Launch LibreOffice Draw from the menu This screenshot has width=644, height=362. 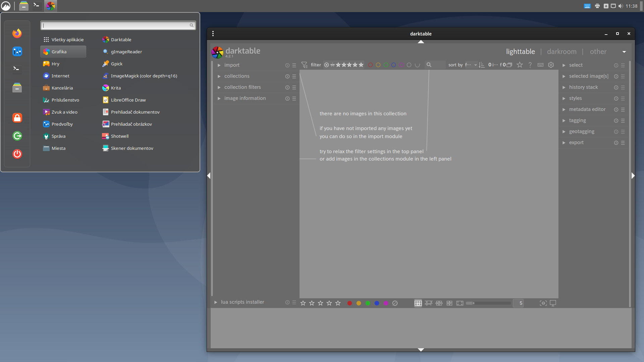[124, 100]
